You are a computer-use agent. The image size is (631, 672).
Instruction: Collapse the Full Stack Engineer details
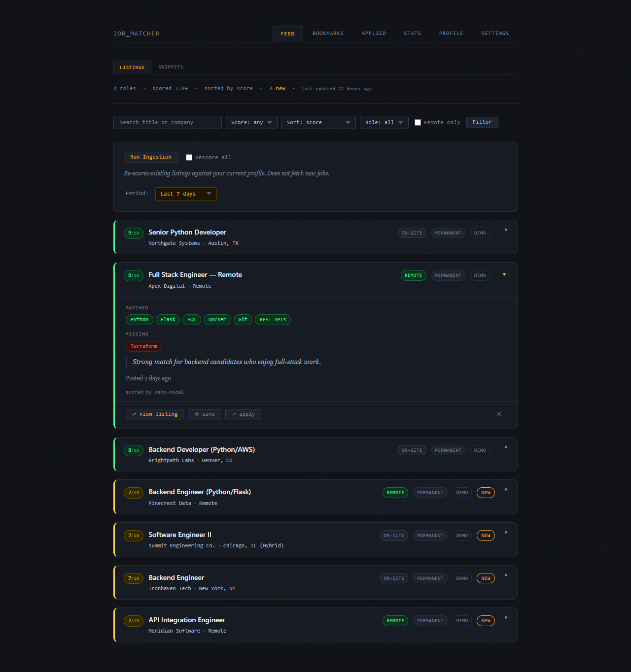click(504, 275)
